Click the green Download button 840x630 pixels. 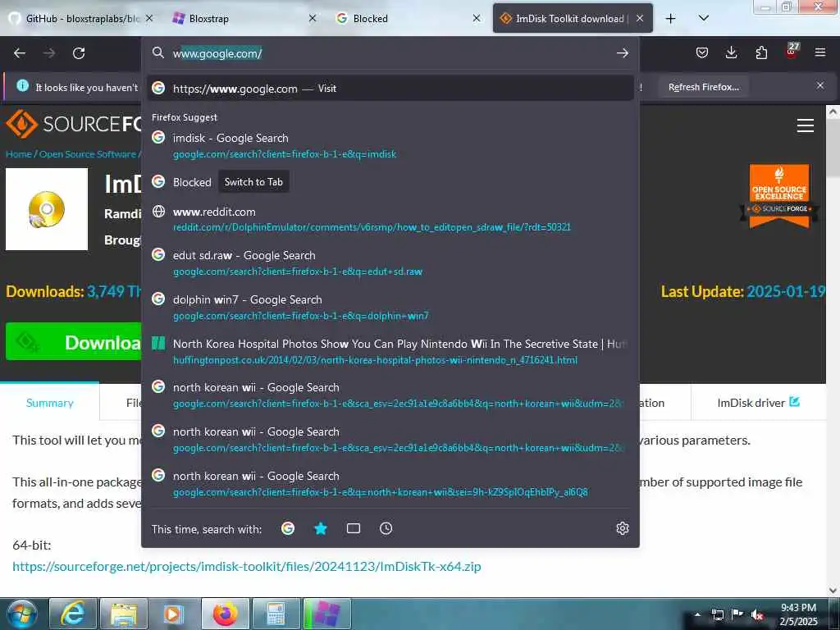pyautogui.click(x=73, y=342)
